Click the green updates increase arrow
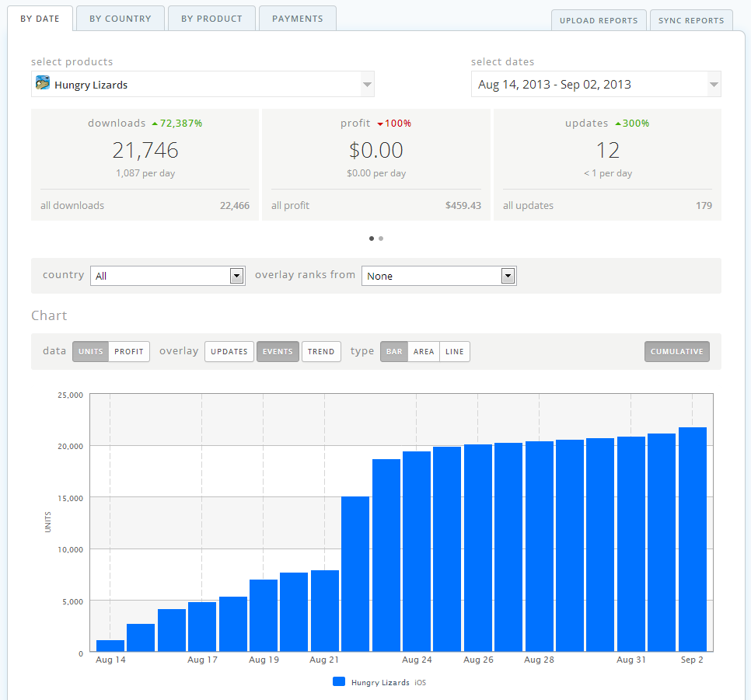 (618, 124)
